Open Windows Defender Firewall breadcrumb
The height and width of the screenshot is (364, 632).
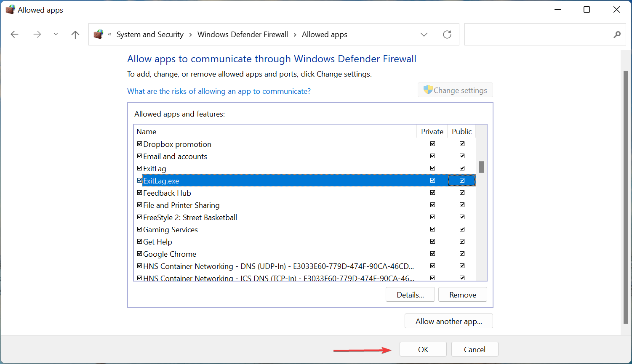pos(243,35)
